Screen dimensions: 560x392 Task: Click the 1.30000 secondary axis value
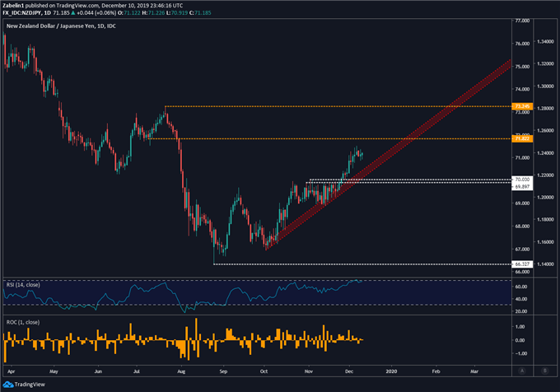click(545, 86)
